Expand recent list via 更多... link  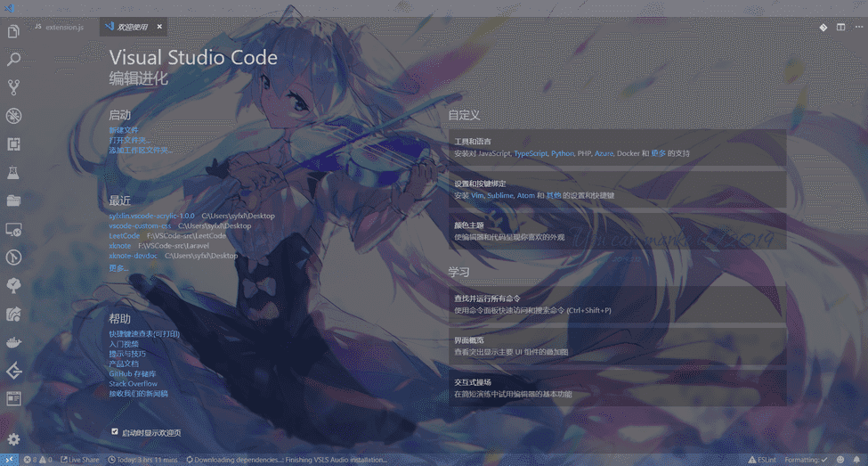[118, 267]
